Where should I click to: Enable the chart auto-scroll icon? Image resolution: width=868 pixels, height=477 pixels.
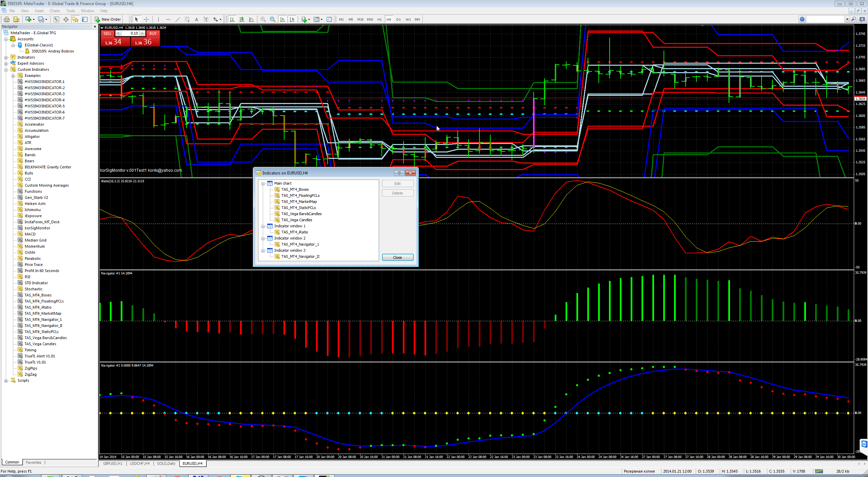(282, 19)
